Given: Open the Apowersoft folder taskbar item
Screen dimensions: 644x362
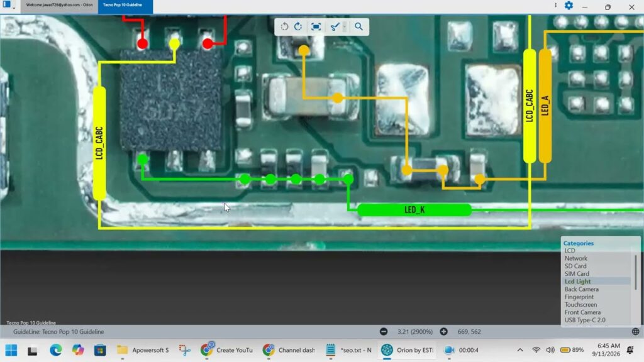Looking at the screenshot, I should click(x=143, y=350).
